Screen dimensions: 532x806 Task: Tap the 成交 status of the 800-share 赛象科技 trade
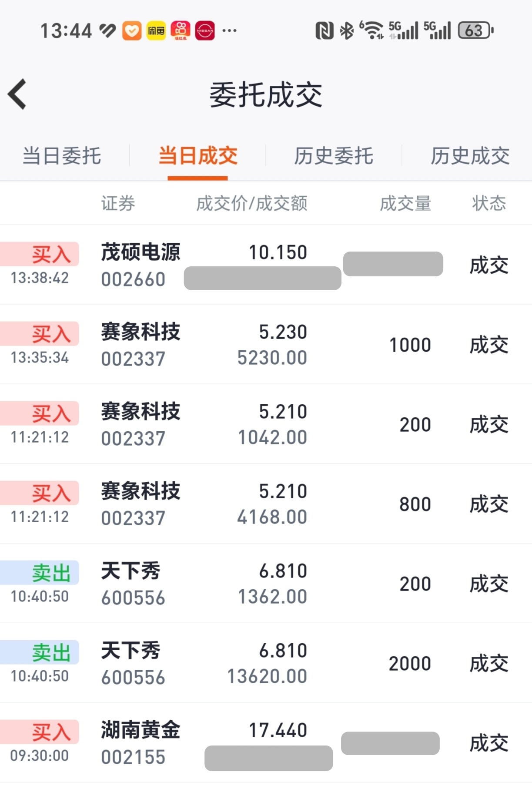tap(489, 504)
